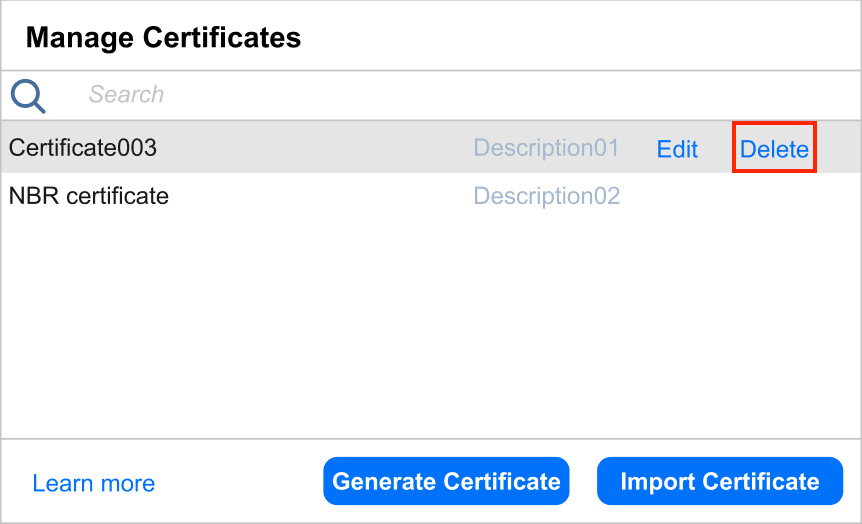Click header area right of Manage Certificates
The image size is (862, 524).
point(580,38)
